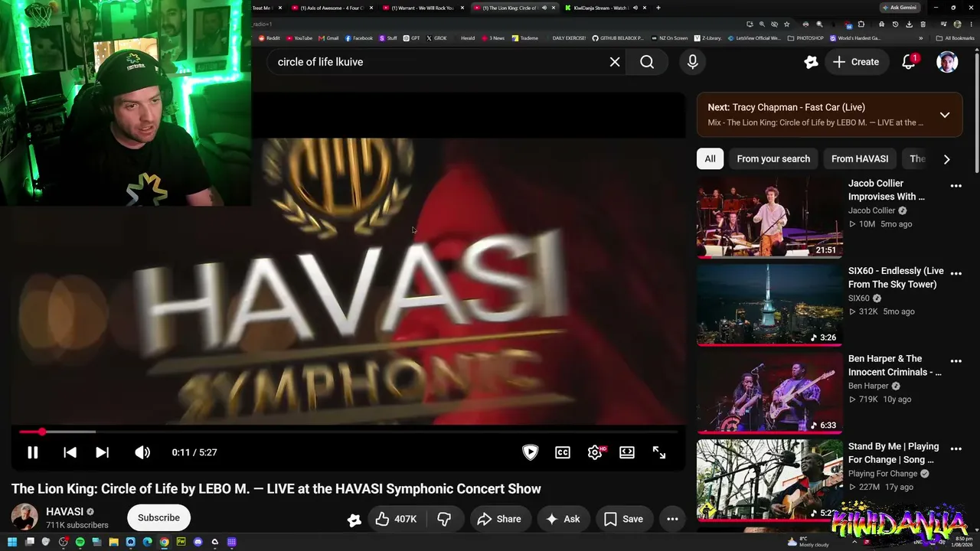The height and width of the screenshot is (551, 980).
Task: Click the sparkle icon beside the like button
Action: click(x=354, y=520)
